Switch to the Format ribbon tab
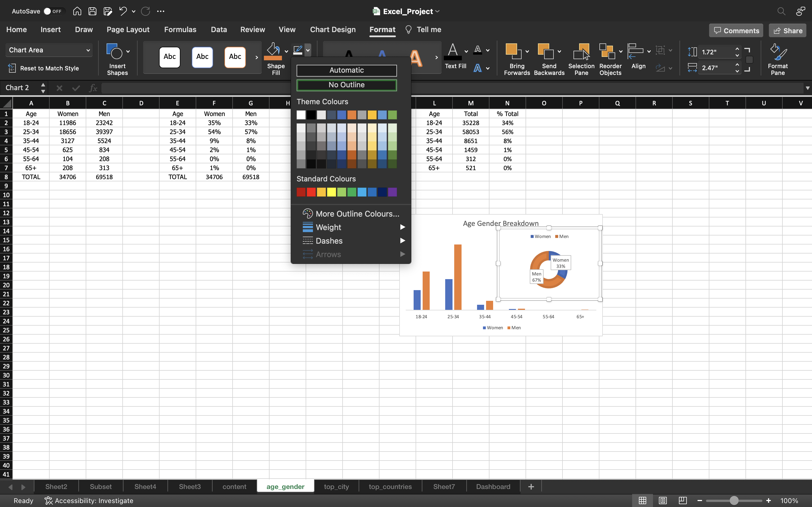 (x=382, y=29)
